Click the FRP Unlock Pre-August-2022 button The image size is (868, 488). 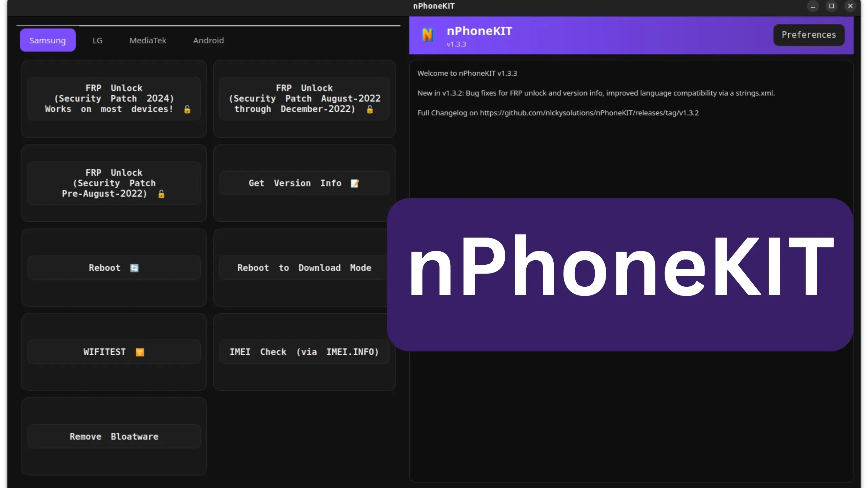(114, 183)
